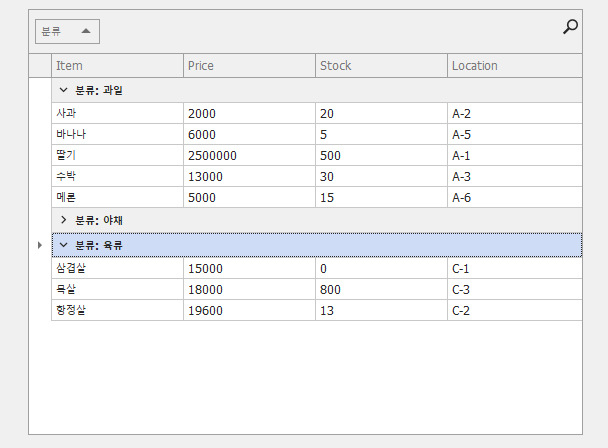Select the 딸기 item cell
Viewport: 608px width, 448px height.
coord(117,155)
